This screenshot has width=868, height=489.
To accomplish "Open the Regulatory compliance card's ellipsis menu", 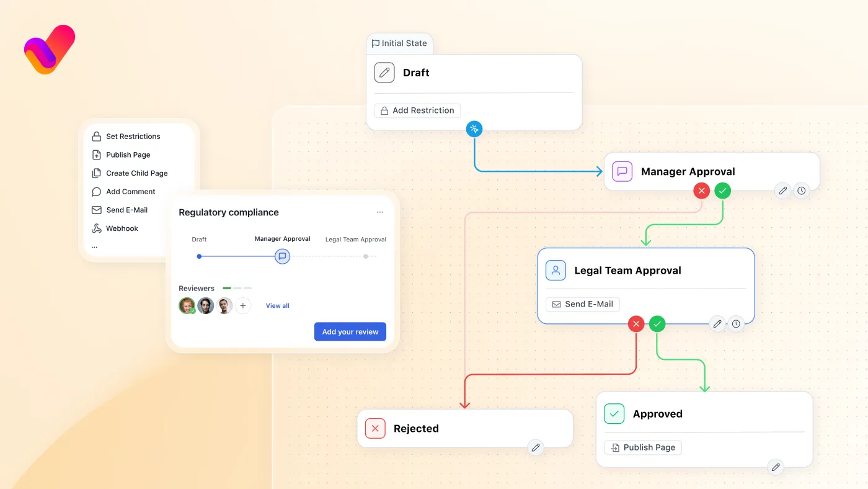I will coord(380,212).
